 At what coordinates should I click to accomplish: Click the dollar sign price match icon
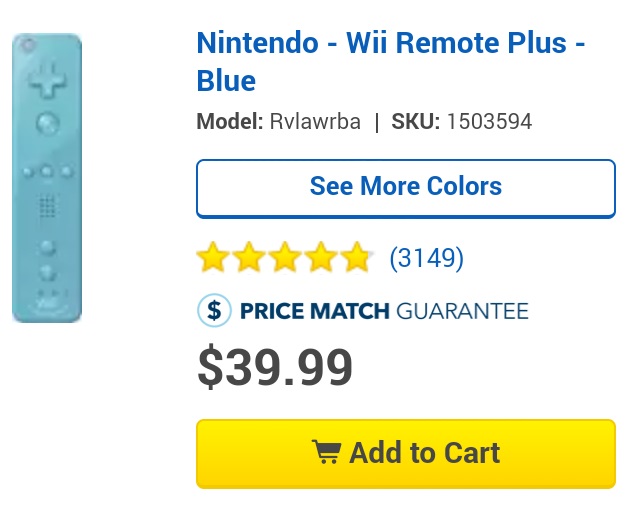click(214, 311)
